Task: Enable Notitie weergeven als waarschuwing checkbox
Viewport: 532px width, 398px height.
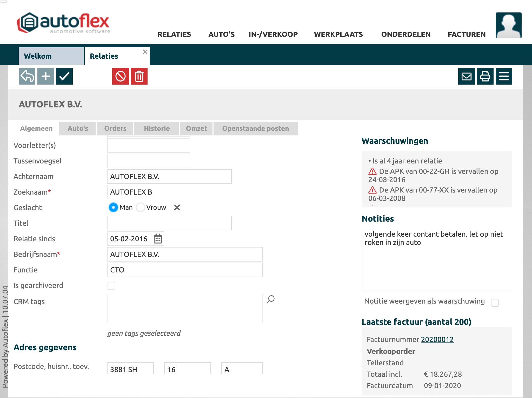Action: 495,303
